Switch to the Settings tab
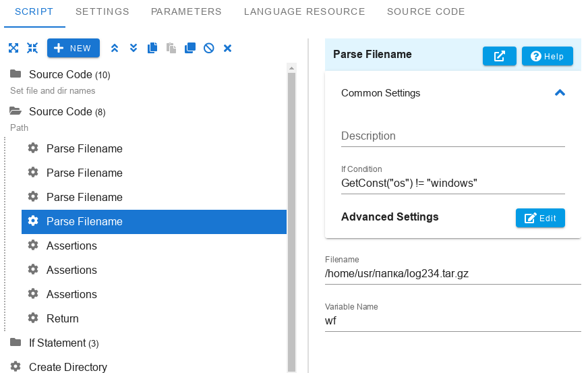Viewport: 588px width, 373px height. (x=102, y=11)
